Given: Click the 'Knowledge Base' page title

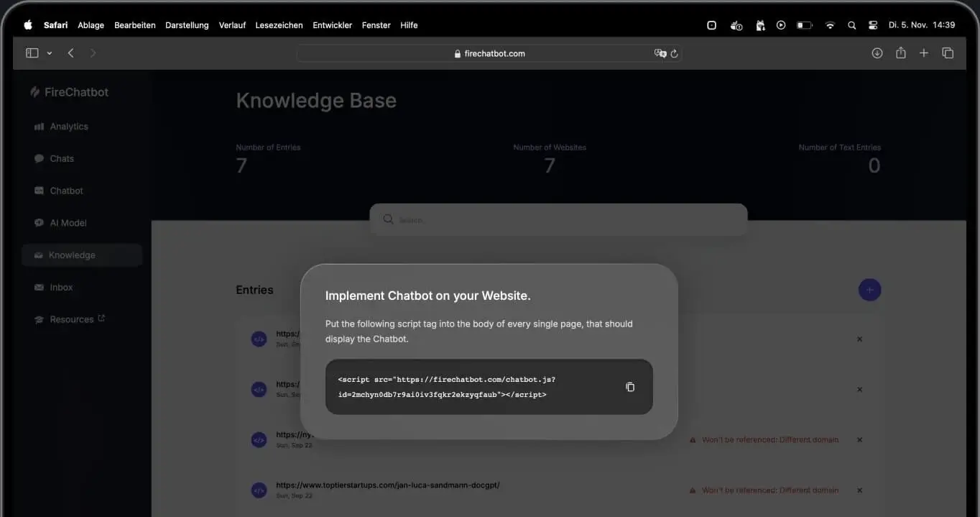Looking at the screenshot, I should 316,101.
